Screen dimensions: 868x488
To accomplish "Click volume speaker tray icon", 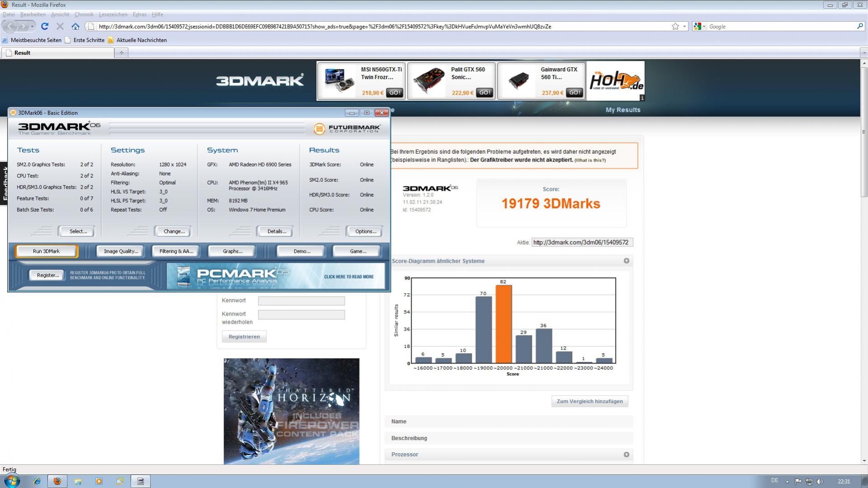I will tap(820, 481).
